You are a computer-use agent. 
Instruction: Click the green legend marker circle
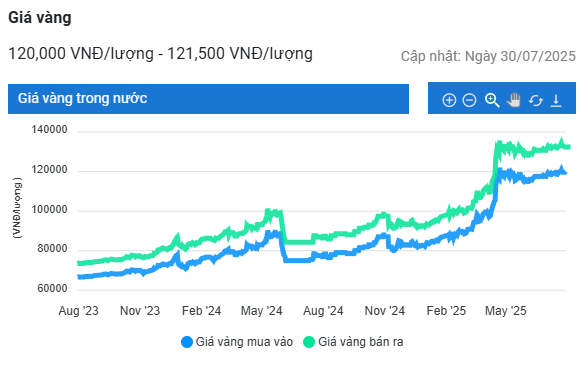pyautogui.click(x=309, y=342)
